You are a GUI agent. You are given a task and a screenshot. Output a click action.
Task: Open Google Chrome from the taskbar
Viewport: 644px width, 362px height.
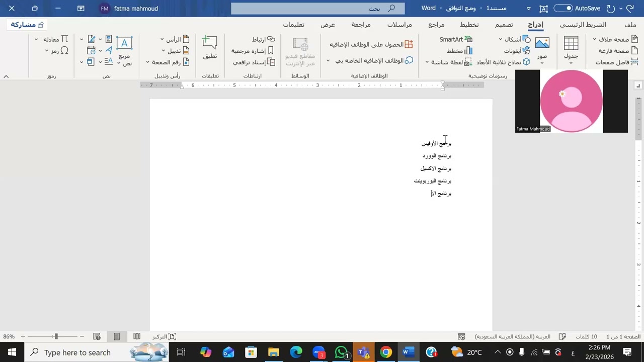[x=386, y=352]
